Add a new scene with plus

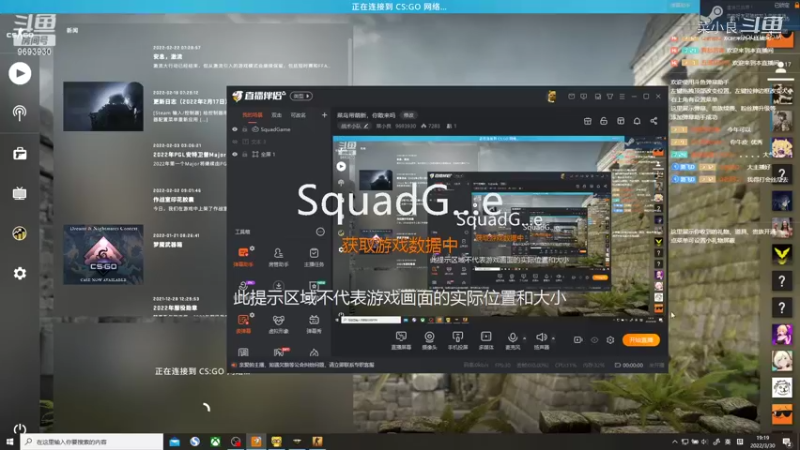[324, 115]
